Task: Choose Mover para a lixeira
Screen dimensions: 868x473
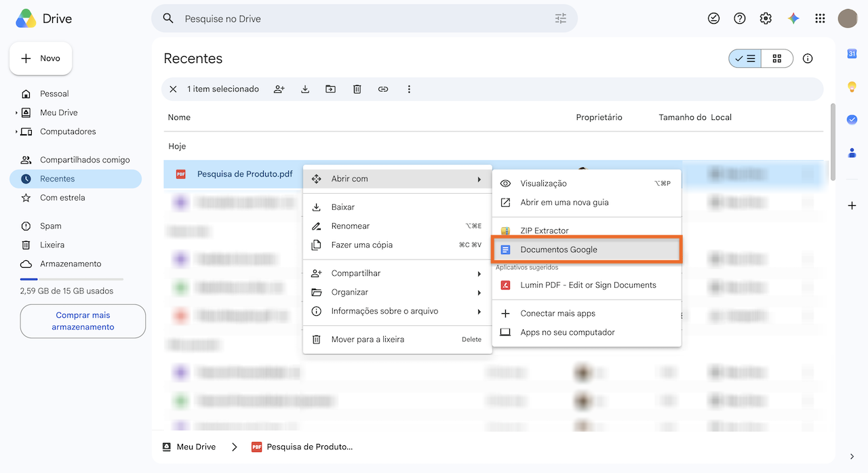Action: coord(397,340)
